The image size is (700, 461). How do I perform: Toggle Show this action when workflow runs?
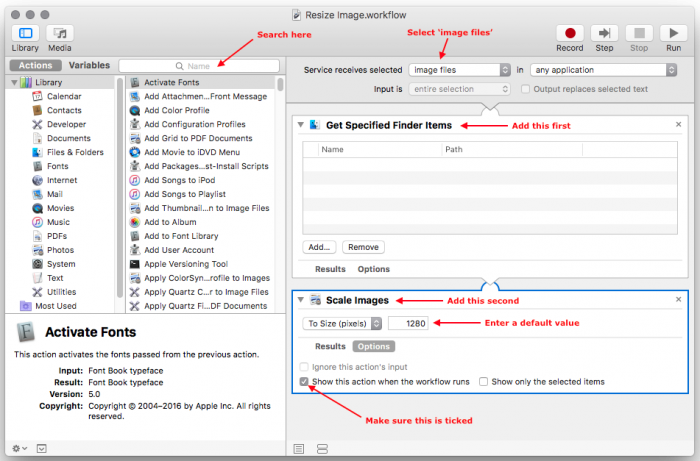coord(304,382)
